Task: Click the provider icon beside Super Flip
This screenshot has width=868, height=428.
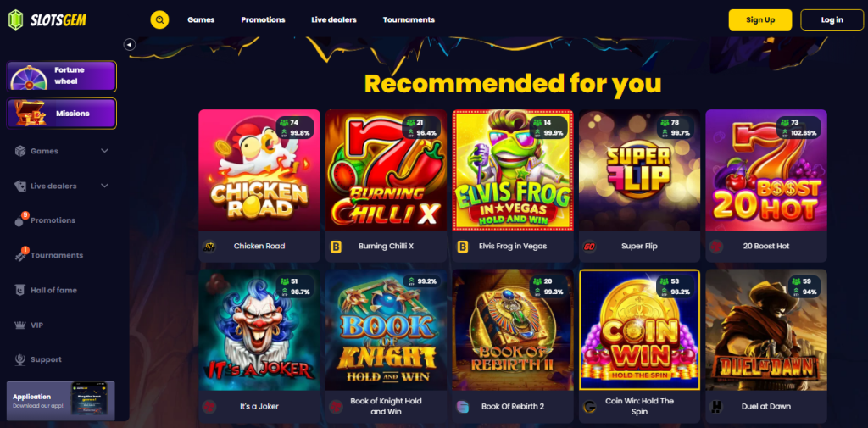Action: 589,247
